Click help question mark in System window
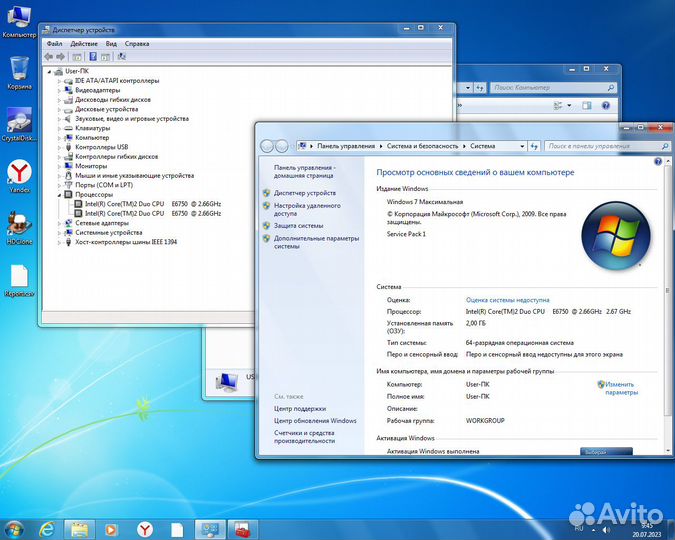 pos(658,161)
